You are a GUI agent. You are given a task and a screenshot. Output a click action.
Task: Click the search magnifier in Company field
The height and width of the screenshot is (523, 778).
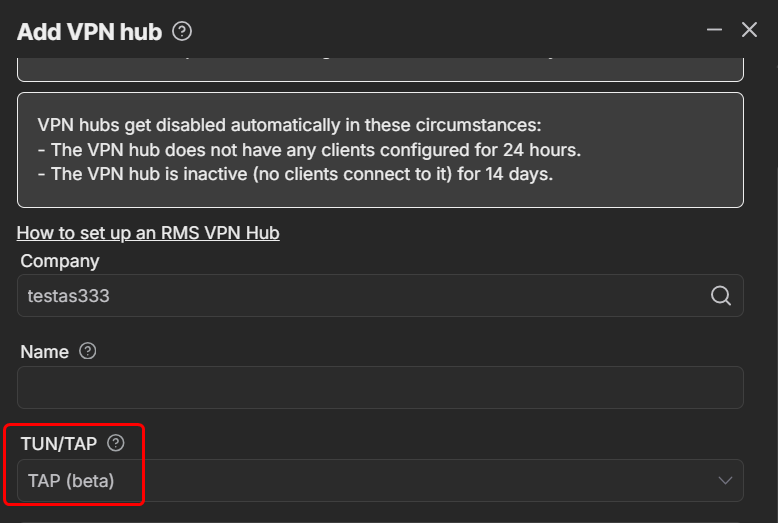pyautogui.click(x=720, y=295)
